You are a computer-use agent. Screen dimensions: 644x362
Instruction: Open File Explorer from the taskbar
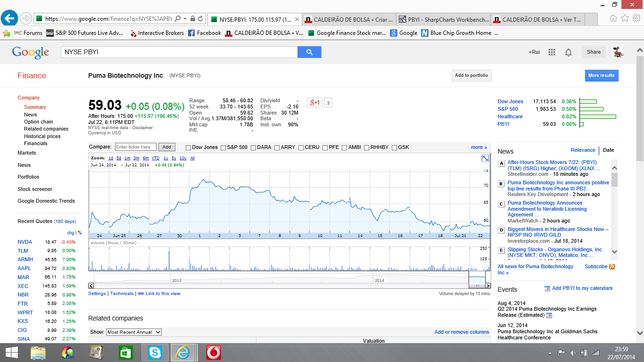click(38, 353)
